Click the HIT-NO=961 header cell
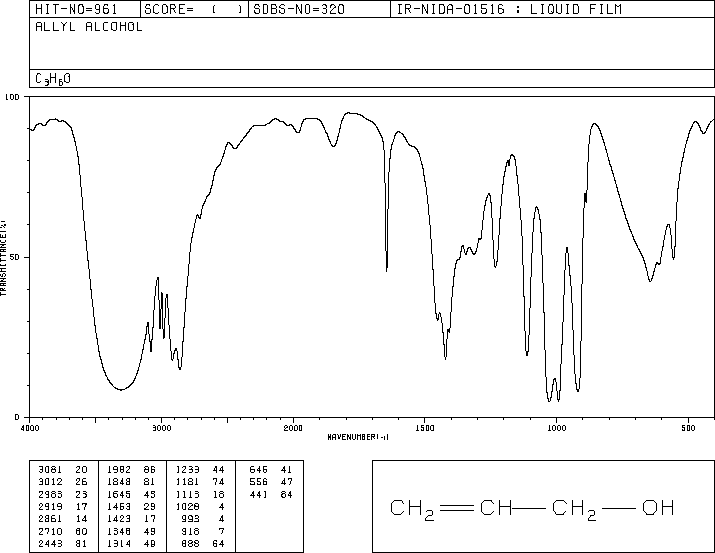The width and height of the screenshot is (715, 553). point(85,9)
